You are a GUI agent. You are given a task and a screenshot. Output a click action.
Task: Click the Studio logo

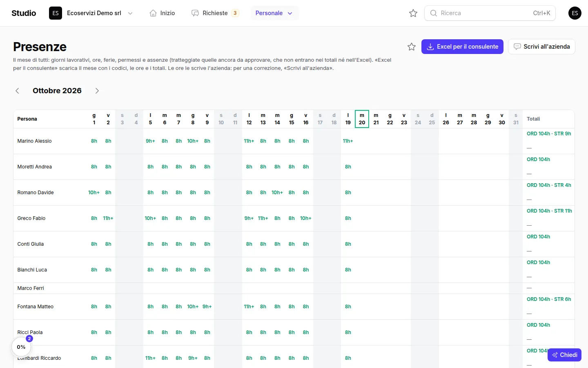point(24,13)
